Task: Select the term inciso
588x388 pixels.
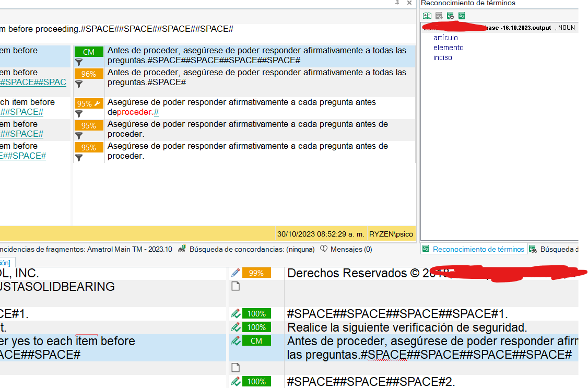Action: [442, 57]
